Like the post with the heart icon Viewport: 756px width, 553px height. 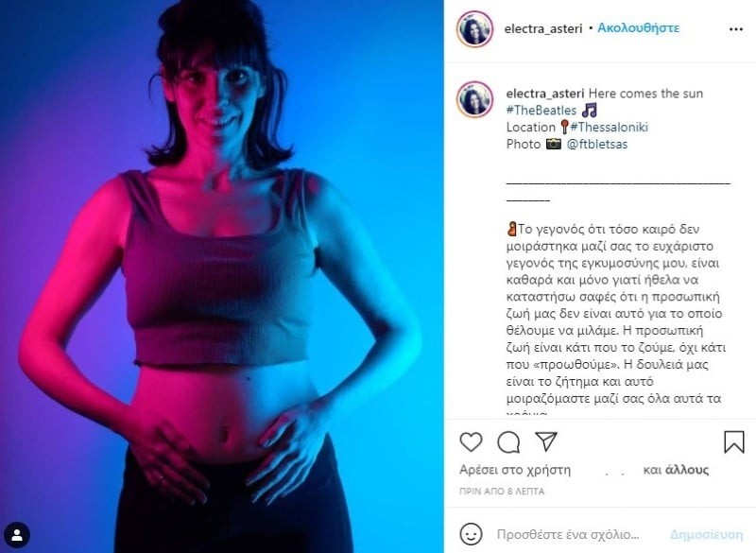click(471, 441)
